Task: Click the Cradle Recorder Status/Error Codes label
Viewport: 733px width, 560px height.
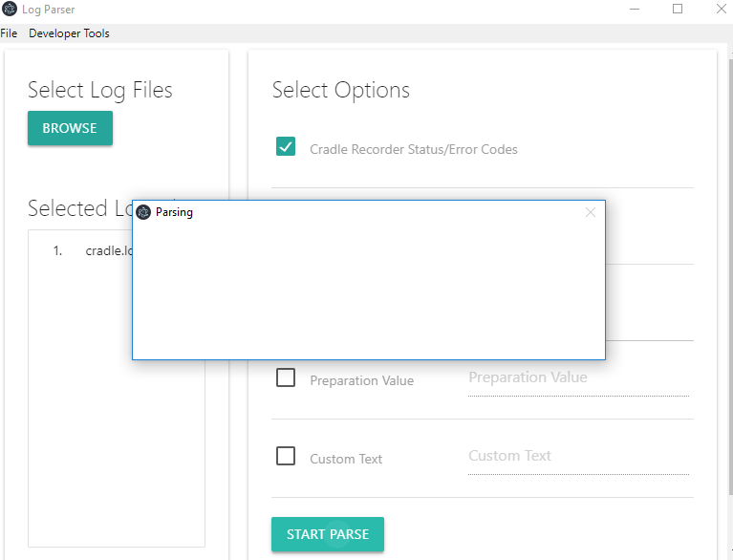Action: (414, 150)
